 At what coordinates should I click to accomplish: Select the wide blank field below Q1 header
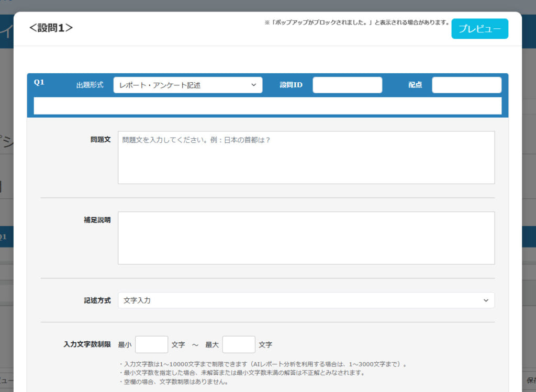pyautogui.click(x=267, y=106)
